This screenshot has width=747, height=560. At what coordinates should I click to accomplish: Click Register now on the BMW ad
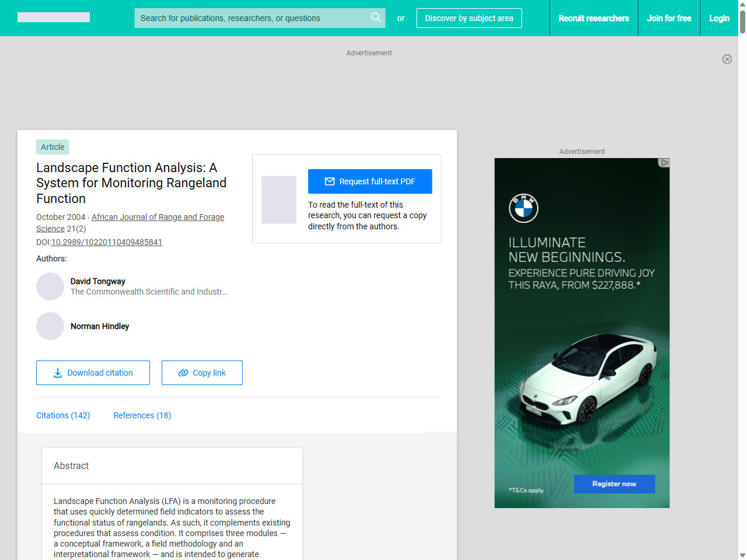614,484
